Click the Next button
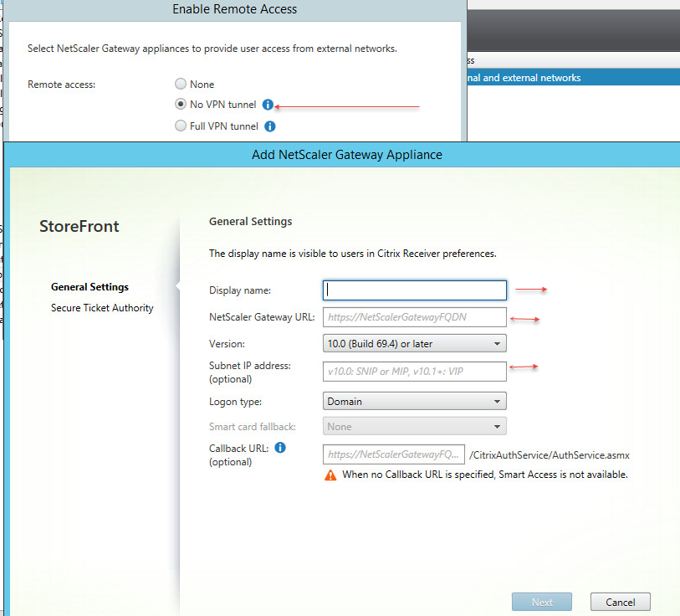The width and height of the screenshot is (680, 616). point(542,602)
